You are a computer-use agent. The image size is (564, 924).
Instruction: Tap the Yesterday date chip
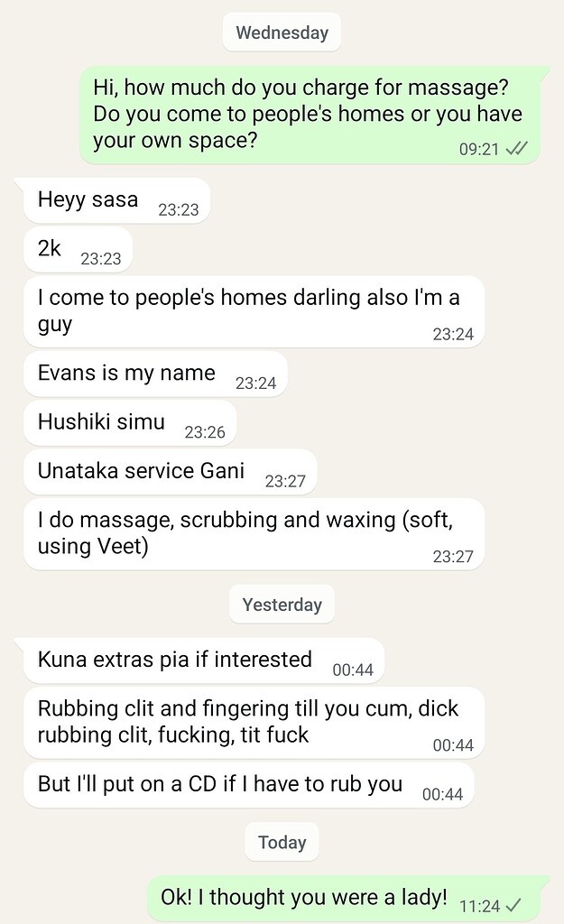pos(282,605)
